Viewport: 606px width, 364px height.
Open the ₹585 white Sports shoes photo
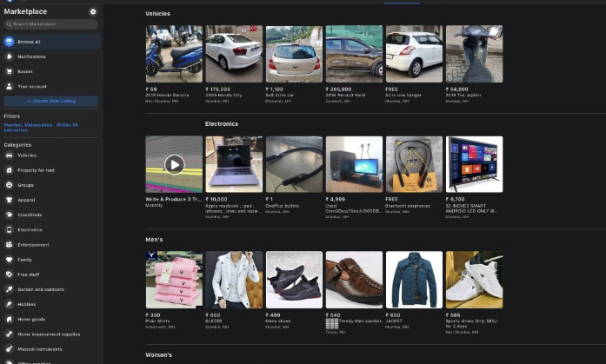coord(474,280)
